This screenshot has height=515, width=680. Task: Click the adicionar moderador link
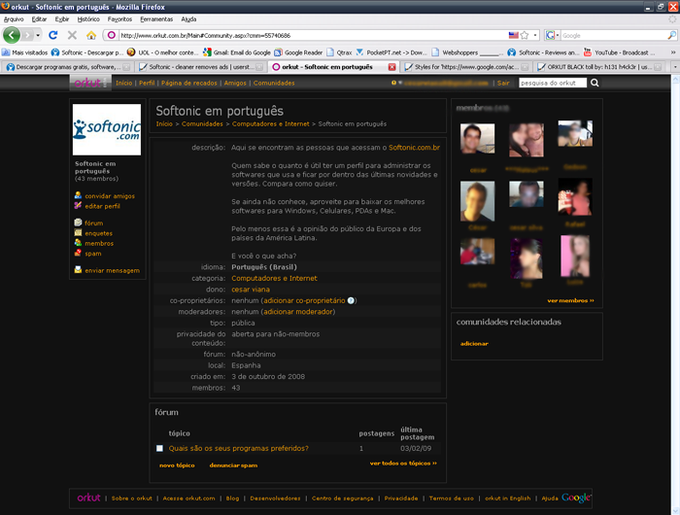pos(298,312)
